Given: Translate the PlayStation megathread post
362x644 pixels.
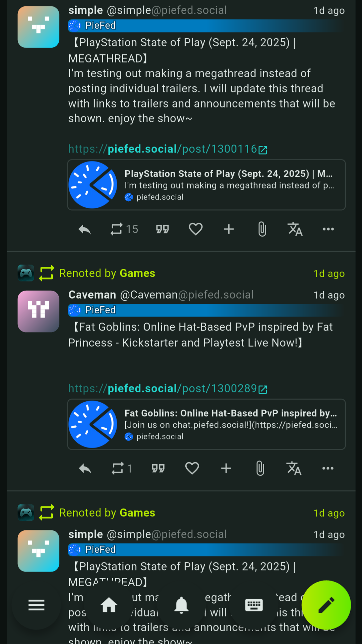Looking at the screenshot, I should click(295, 229).
